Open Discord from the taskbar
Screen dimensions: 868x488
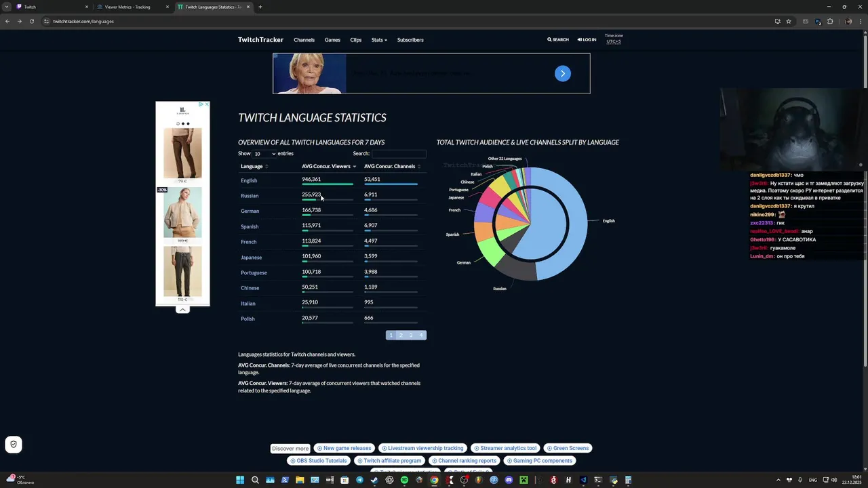point(509,480)
